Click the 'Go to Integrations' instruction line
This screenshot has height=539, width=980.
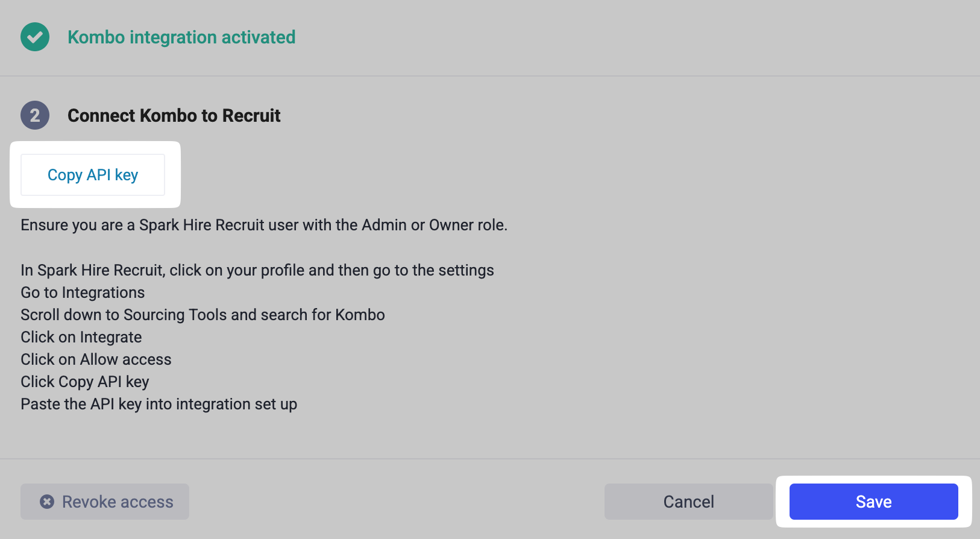tap(83, 292)
